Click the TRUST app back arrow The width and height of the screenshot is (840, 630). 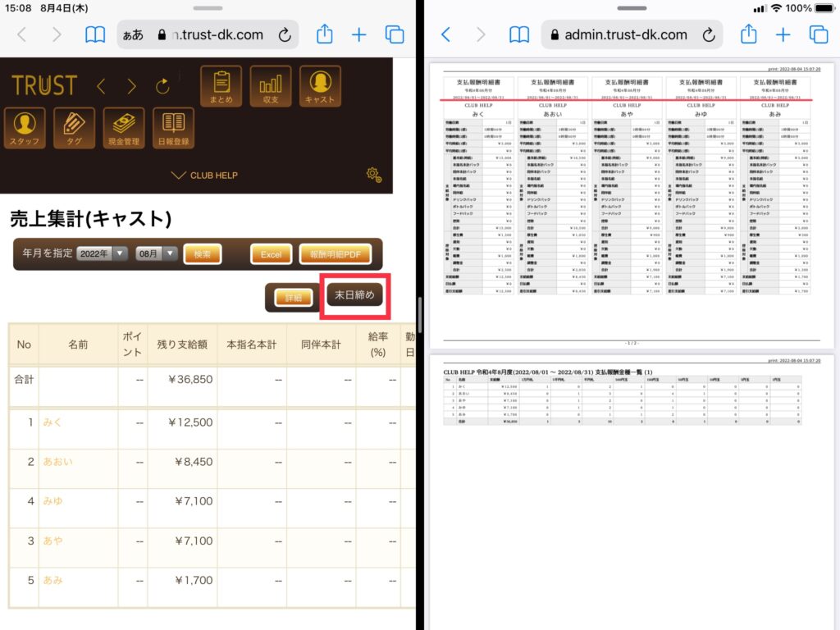tap(101, 85)
